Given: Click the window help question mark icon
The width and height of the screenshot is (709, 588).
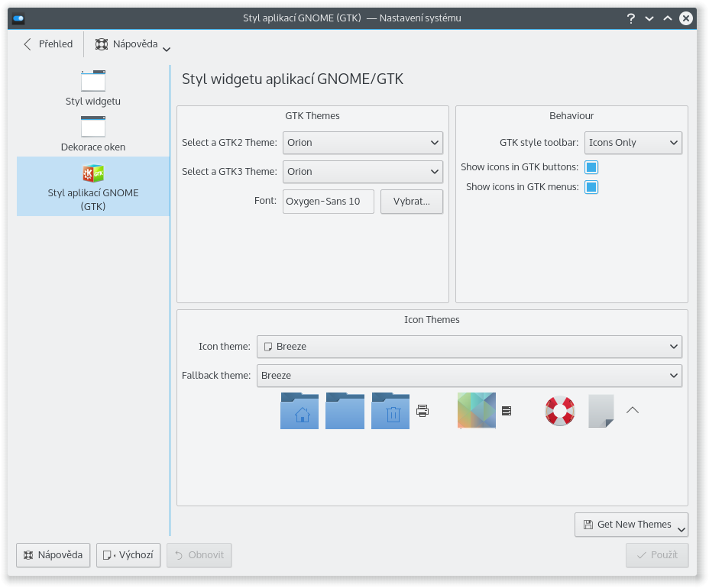Looking at the screenshot, I should point(631,18).
